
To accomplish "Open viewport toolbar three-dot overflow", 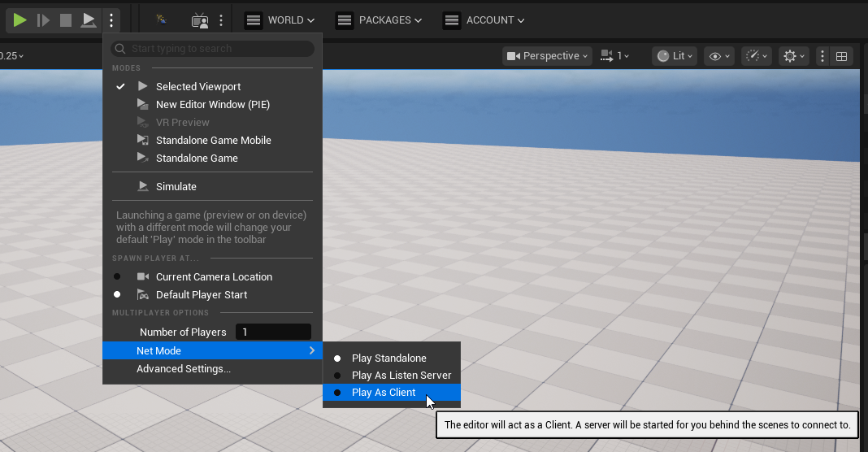I will [x=822, y=56].
